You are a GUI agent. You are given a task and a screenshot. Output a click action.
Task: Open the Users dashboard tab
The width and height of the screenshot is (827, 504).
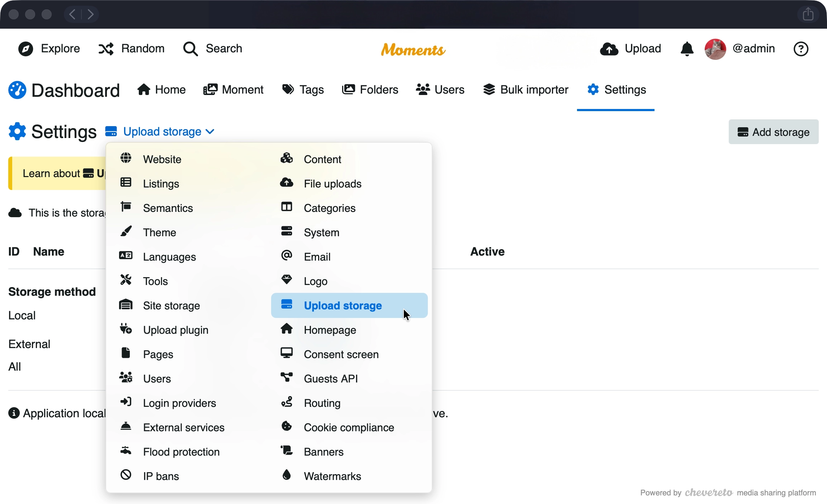tap(440, 90)
